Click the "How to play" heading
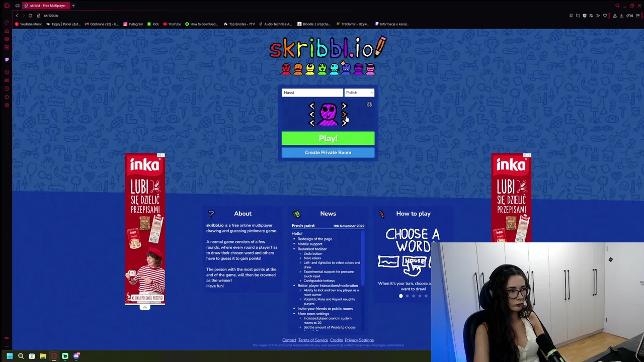This screenshot has width=644, height=362. [413, 214]
